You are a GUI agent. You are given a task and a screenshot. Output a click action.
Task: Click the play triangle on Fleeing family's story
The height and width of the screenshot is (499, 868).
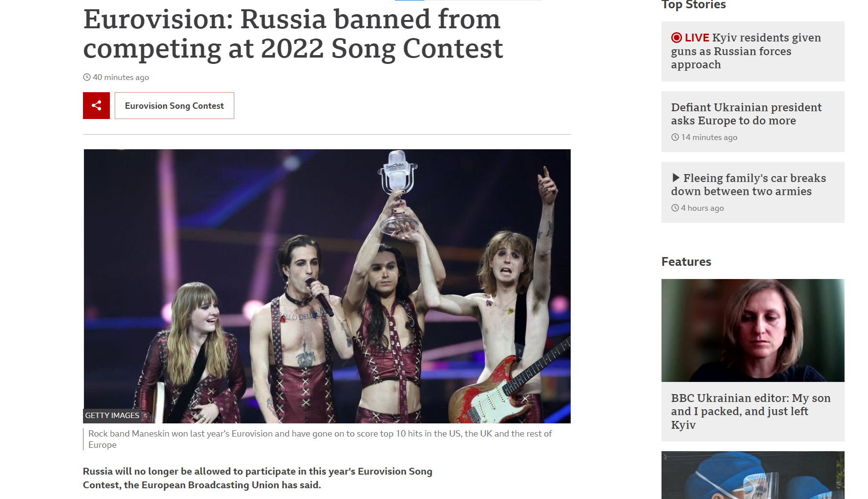(676, 178)
